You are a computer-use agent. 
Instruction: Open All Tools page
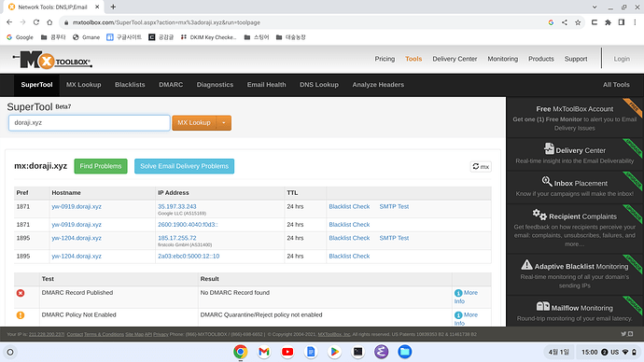pyautogui.click(x=616, y=85)
